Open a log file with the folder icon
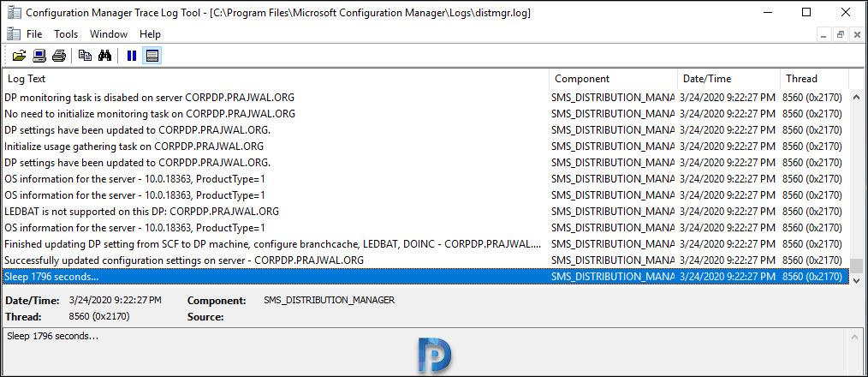This screenshot has width=868, height=377. [20, 56]
